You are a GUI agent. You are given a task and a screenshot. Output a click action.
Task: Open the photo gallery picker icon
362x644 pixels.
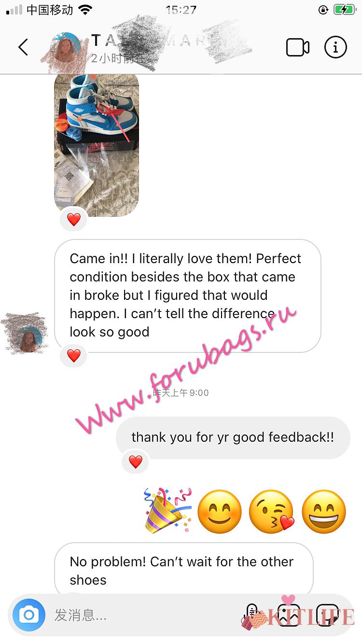(289, 616)
